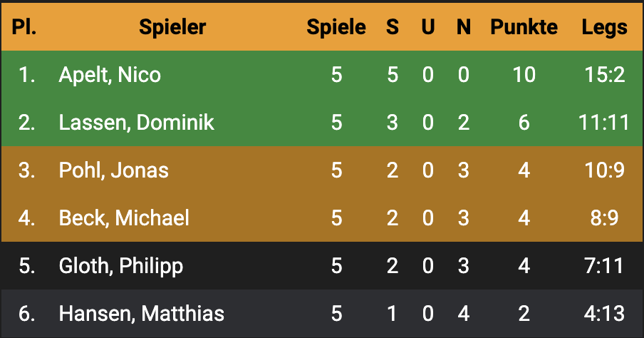Select the 10:9 legs cell
The width and height of the screenshot is (644, 338).
coord(604,170)
